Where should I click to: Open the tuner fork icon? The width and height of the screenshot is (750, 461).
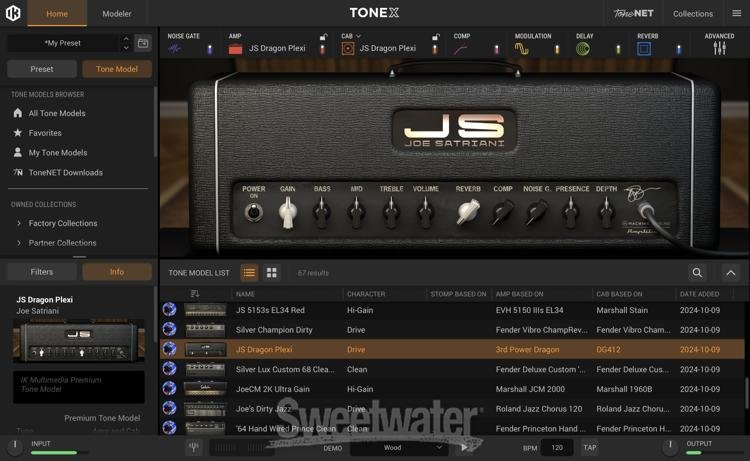tap(194, 448)
